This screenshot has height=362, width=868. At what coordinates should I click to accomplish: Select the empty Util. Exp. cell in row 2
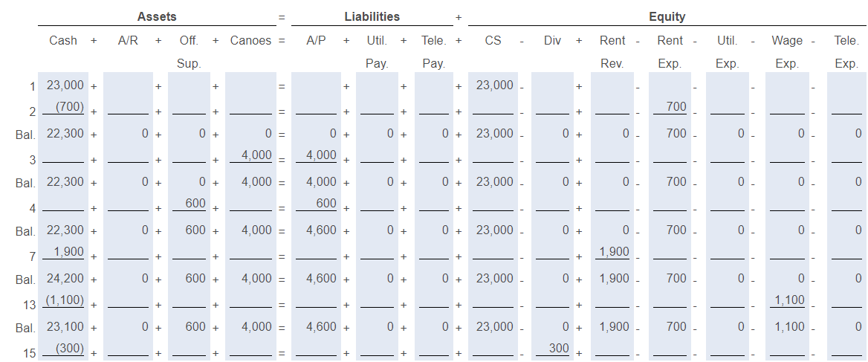tap(728, 107)
